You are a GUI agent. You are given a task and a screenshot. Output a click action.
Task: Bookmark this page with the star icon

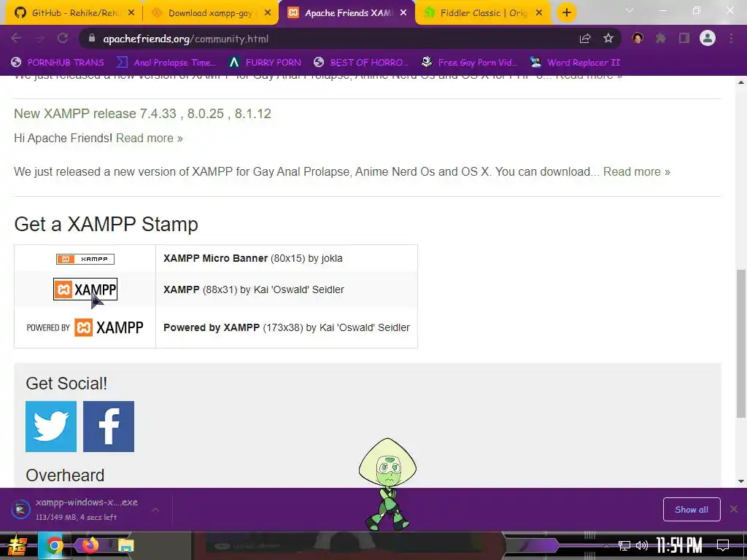(x=608, y=39)
